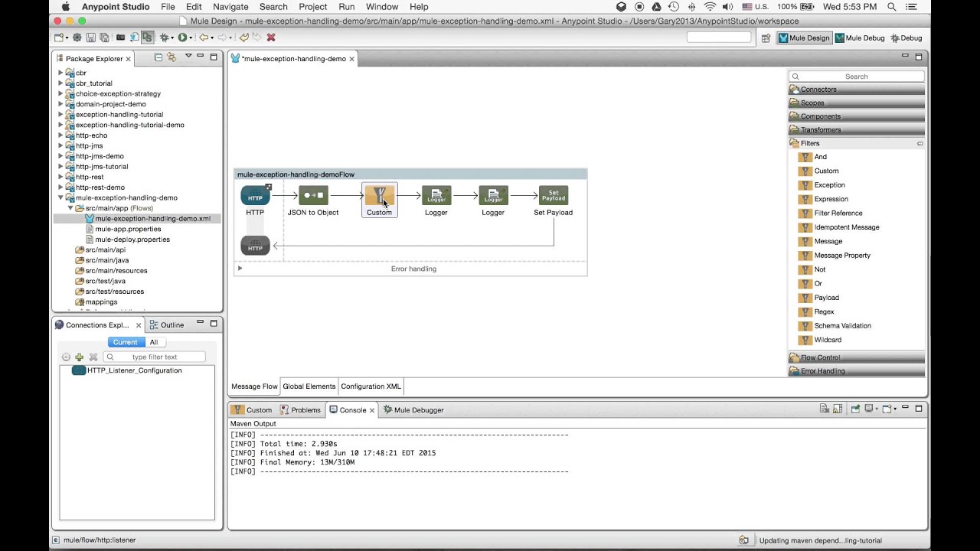The image size is (980, 551).
Task: Choose the Wildcard filter in palette
Action: tap(828, 340)
